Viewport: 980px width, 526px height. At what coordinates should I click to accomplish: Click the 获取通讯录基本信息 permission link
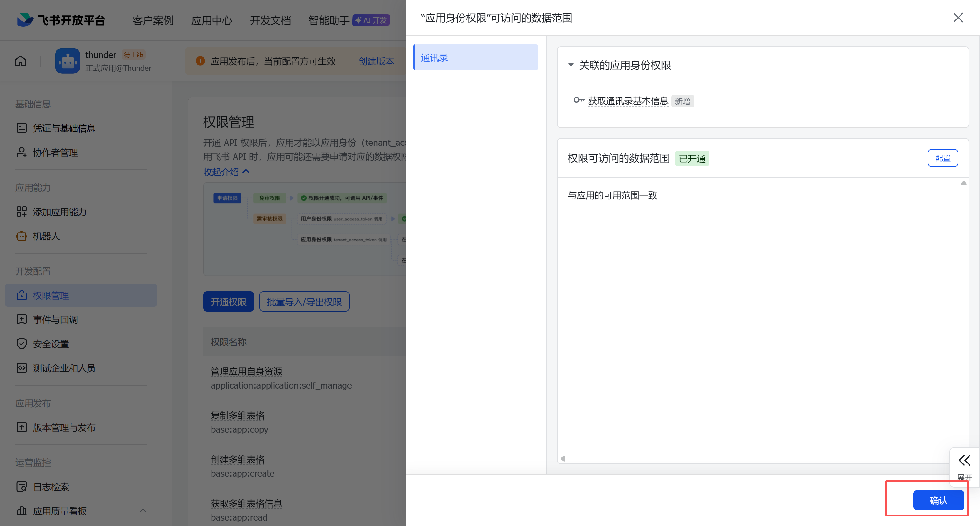coord(628,101)
